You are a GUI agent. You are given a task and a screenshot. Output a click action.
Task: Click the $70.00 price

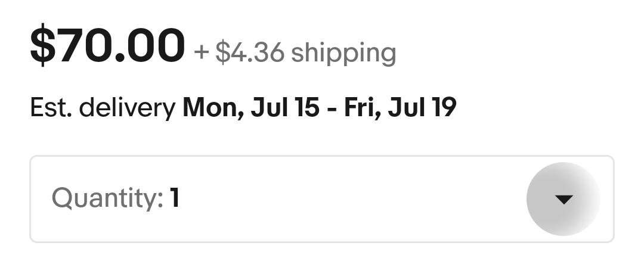coord(107,46)
